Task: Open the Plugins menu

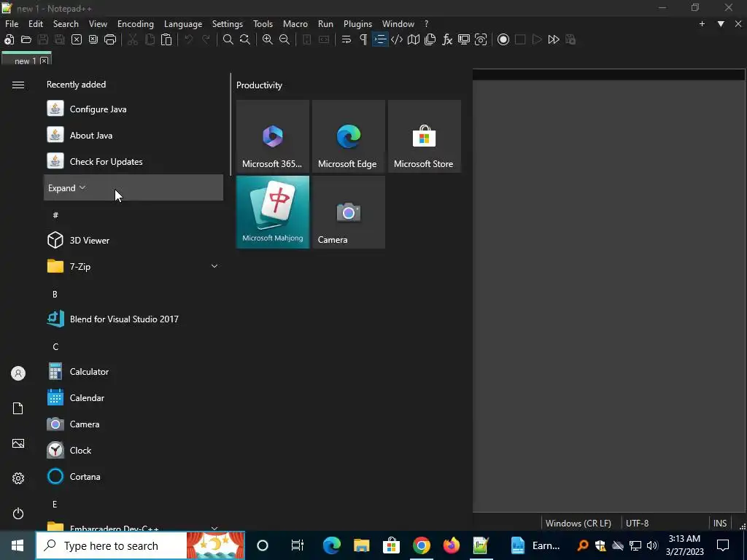Action: click(x=357, y=24)
